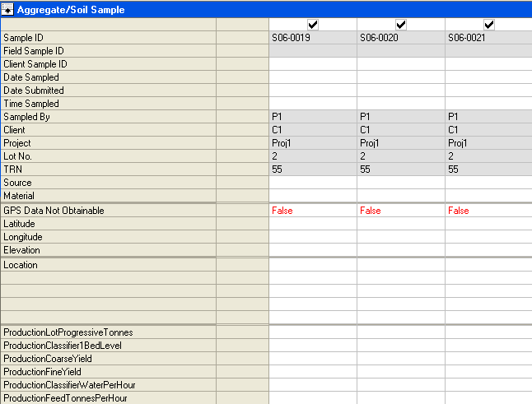Select the Latitude cell for S06-0021

(488, 224)
